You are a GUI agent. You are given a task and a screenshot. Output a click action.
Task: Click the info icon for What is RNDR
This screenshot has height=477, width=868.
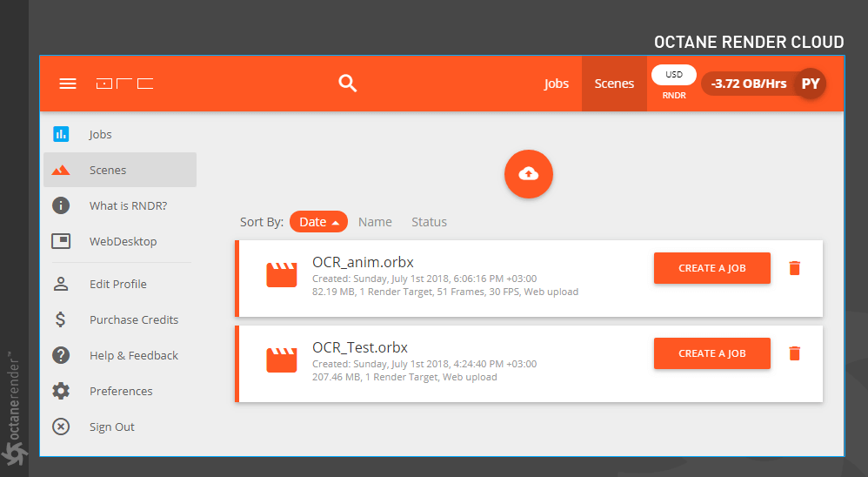[61, 205]
